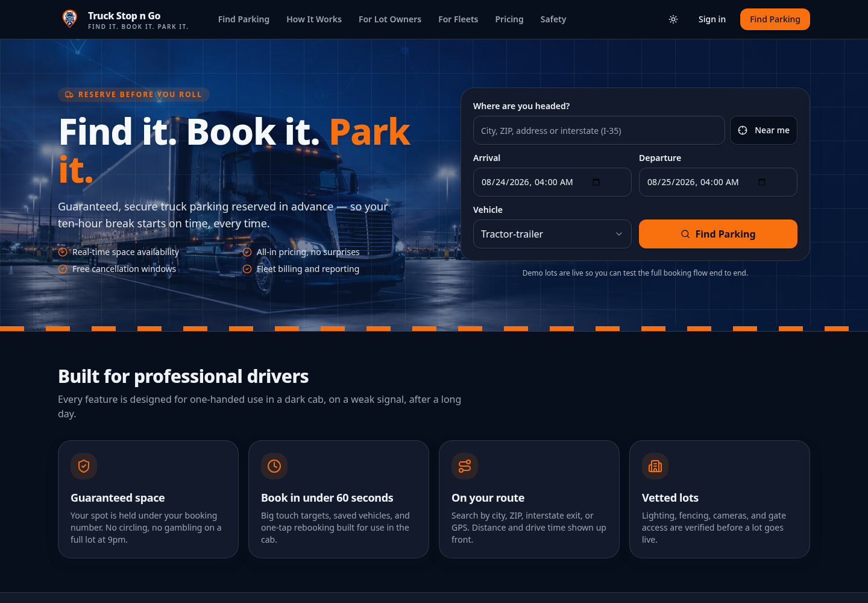The height and width of the screenshot is (603, 868).
Task: Expand the Vehicle dropdown showing Tractor-trailer
Action: point(552,234)
